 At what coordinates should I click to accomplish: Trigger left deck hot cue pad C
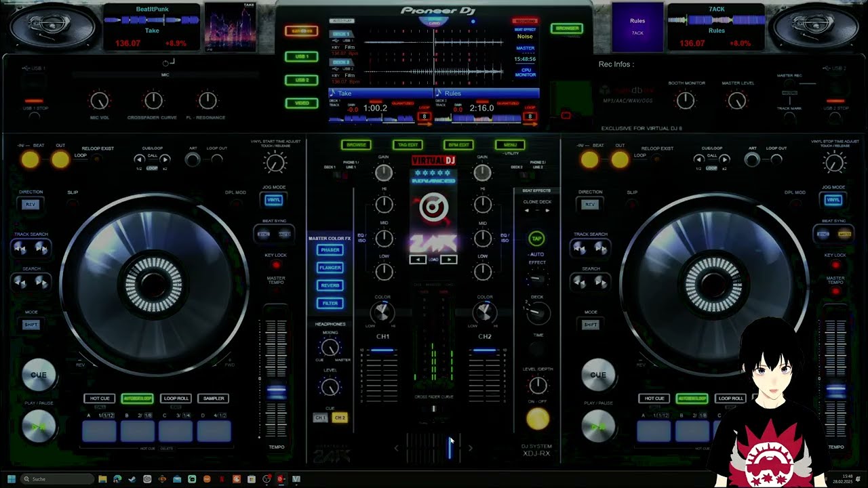pyautogui.click(x=176, y=431)
